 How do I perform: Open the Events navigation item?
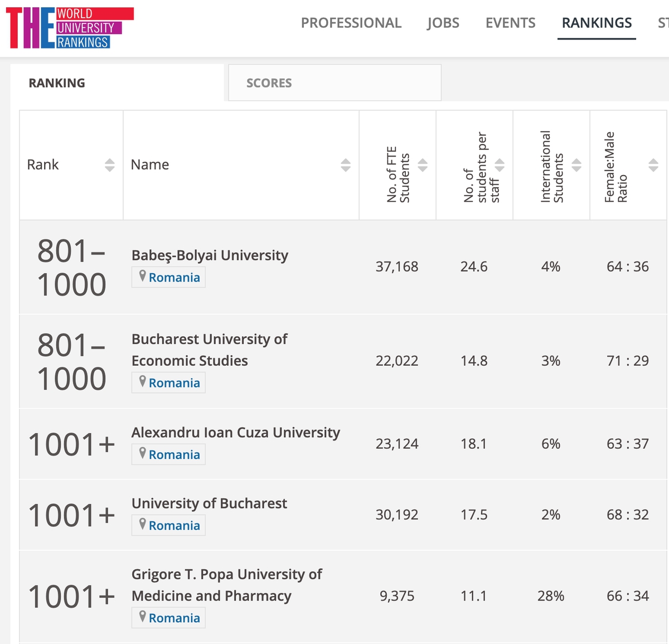point(510,23)
